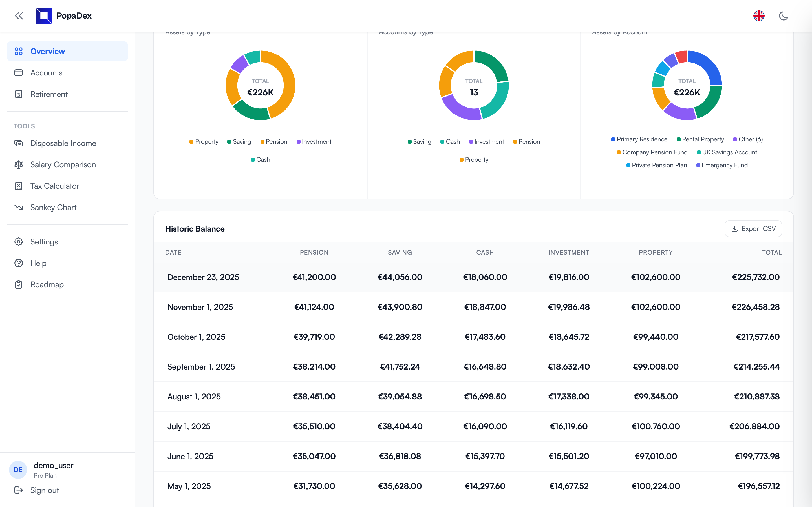
Task: Click the Salary Comparison scales icon
Action: (x=19, y=164)
